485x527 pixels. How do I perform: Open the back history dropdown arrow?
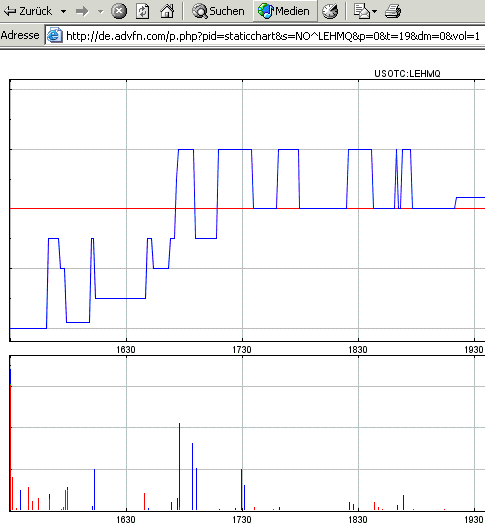(63, 11)
